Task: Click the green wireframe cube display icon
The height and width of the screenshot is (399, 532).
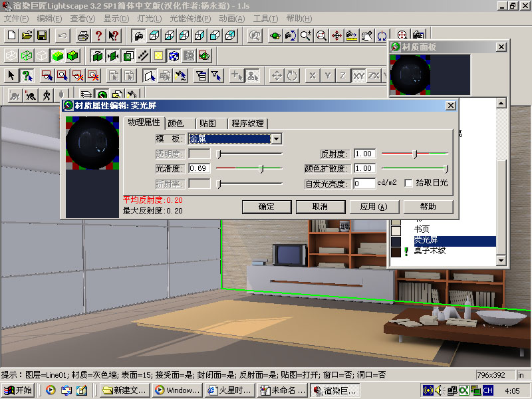Action: (x=27, y=56)
